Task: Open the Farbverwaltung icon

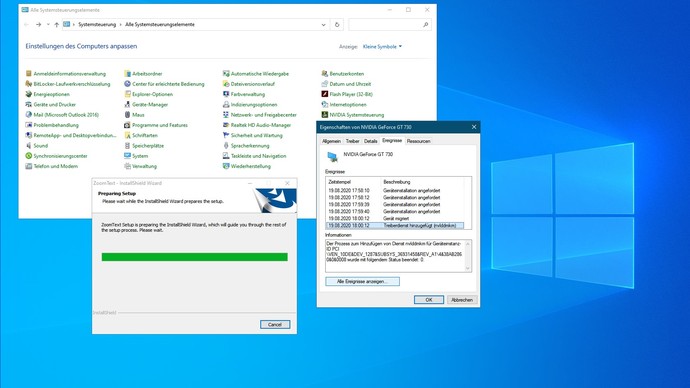Action: pos(226,94)
